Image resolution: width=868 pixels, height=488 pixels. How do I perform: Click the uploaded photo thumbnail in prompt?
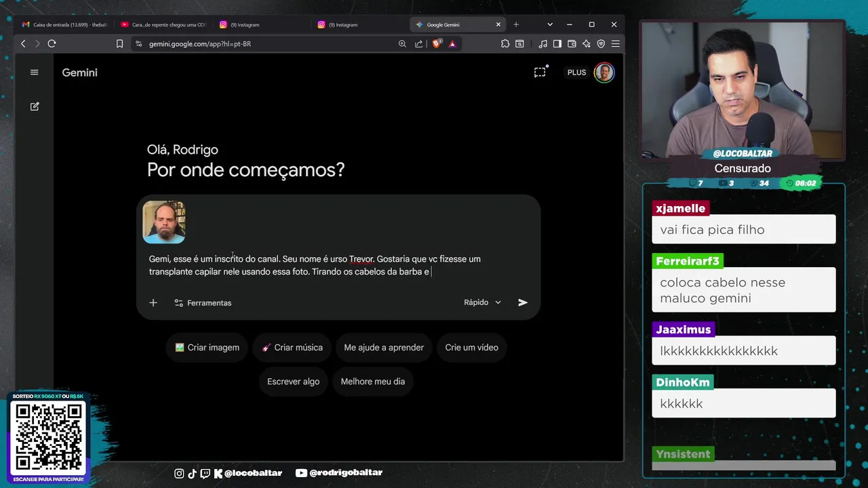164,222
